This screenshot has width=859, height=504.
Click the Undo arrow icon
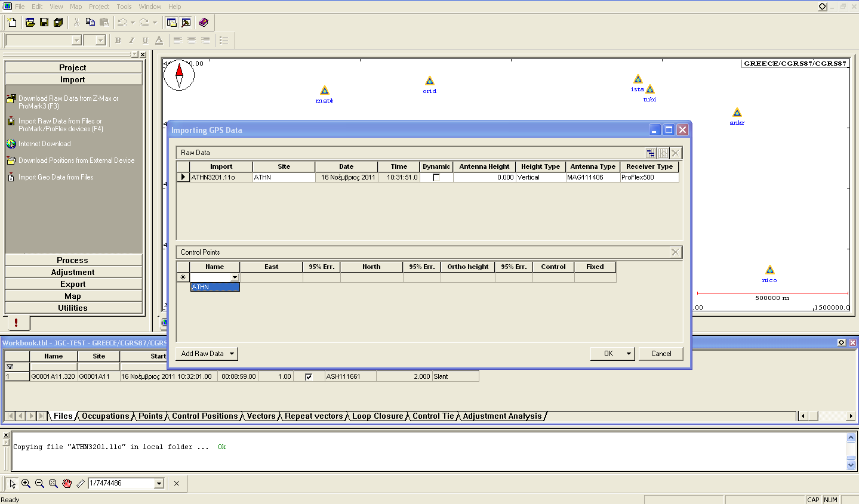point(122,23)
